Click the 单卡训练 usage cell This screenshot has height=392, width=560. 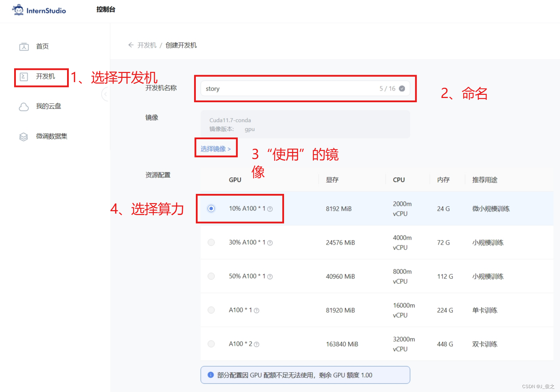point(485,310)
